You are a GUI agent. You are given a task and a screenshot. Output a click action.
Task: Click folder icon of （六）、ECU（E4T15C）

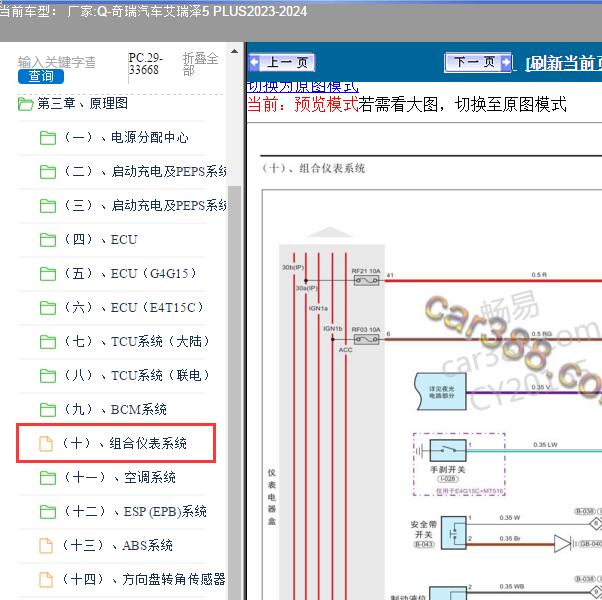tap(48, 308)
